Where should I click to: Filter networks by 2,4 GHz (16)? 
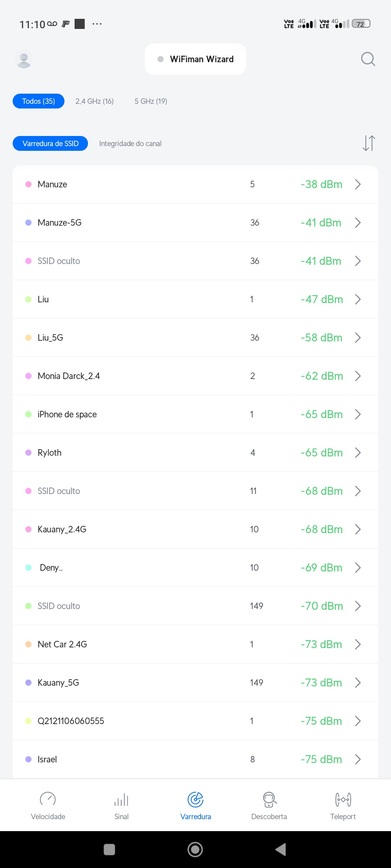tap(94, 101)
